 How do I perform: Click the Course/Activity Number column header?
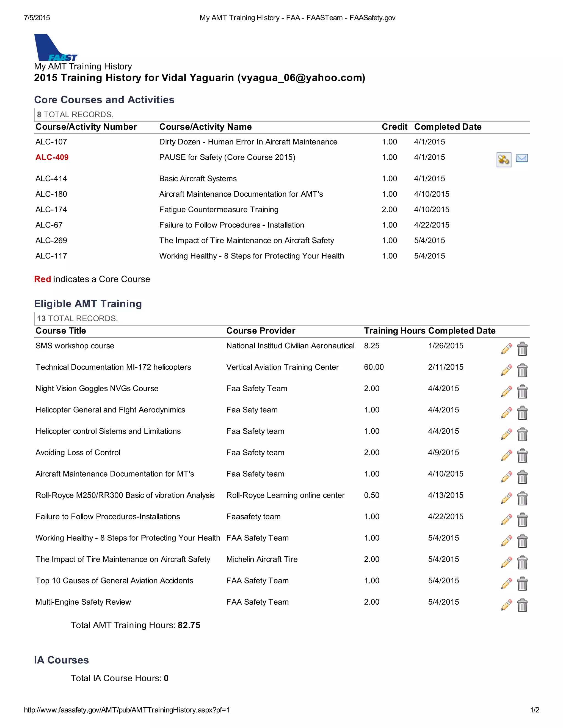tap(86, 127)
